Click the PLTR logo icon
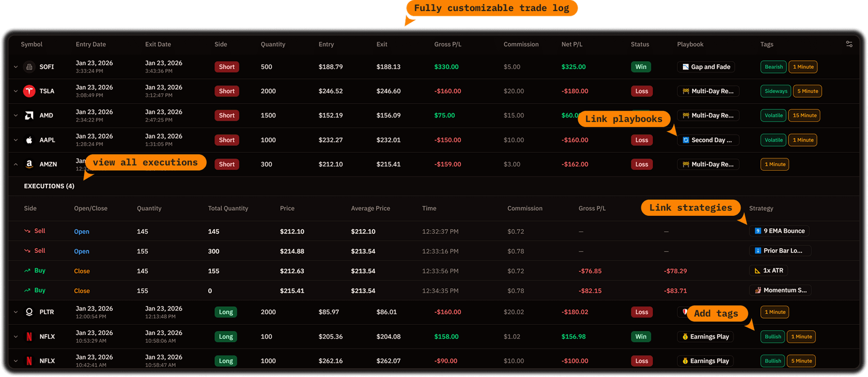The width and height of the screenshot is (868, 377). tap(29, 312)
